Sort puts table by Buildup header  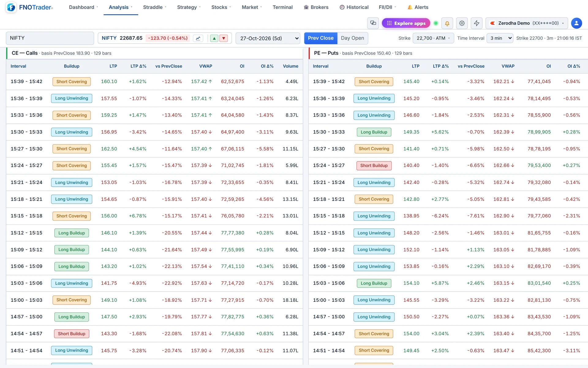pyautogui.click(x=374, y=66)
